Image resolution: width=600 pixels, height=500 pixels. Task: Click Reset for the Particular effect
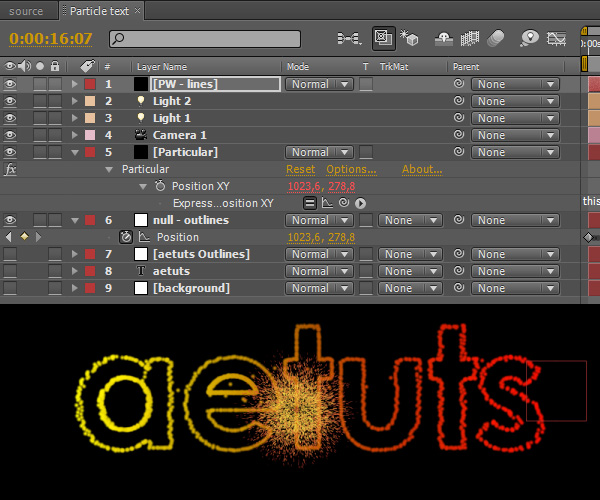coord(301,169)
